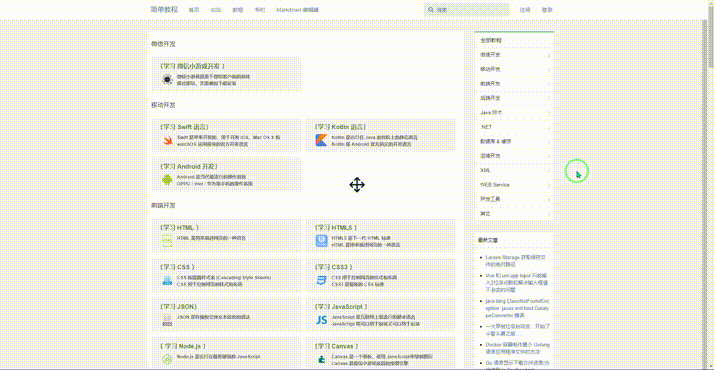Select 全部教程 in the sidebar
Viewport: 714px width, 370px height.
tap(514, 41)
